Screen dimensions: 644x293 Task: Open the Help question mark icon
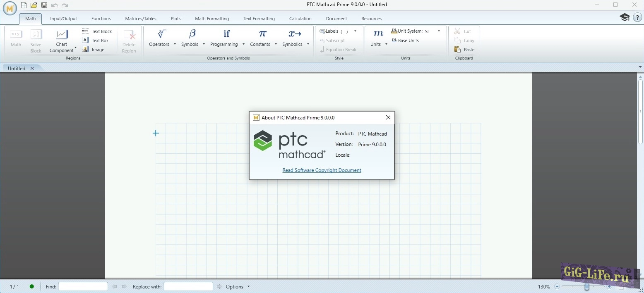637,17
